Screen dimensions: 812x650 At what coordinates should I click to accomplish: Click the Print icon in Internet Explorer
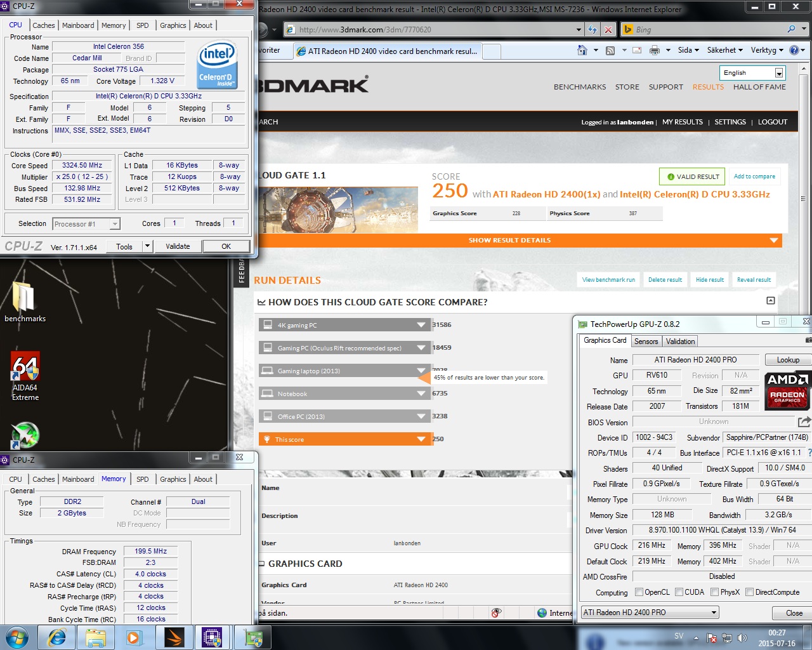pyautogui.click(x=655, y=50)
